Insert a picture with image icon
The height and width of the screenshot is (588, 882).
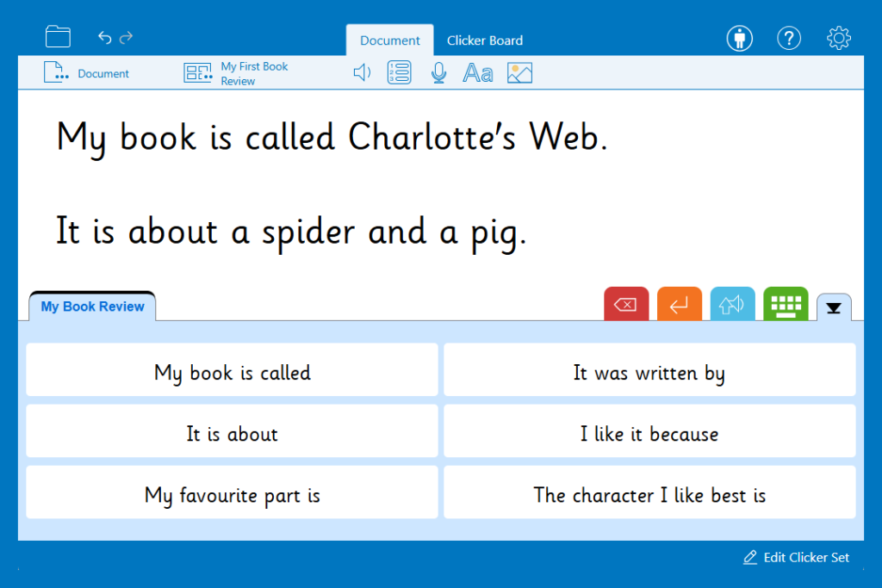519,73
